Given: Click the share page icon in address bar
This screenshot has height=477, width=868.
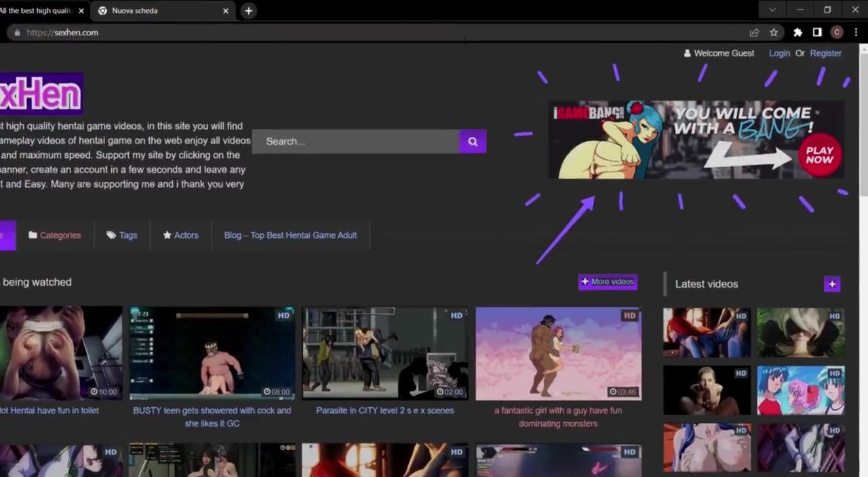Looking at the screenshot, I should click(754, 33).
